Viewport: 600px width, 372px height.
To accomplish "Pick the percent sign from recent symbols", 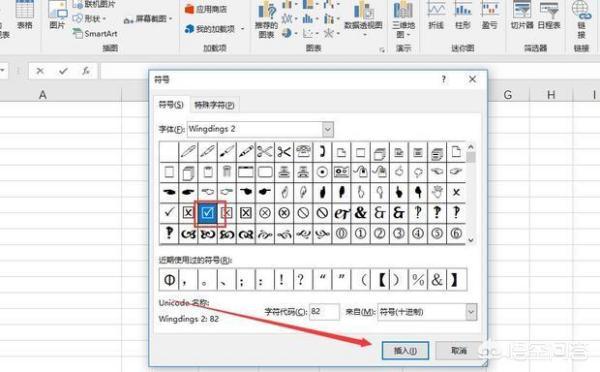I will [418, 280].
